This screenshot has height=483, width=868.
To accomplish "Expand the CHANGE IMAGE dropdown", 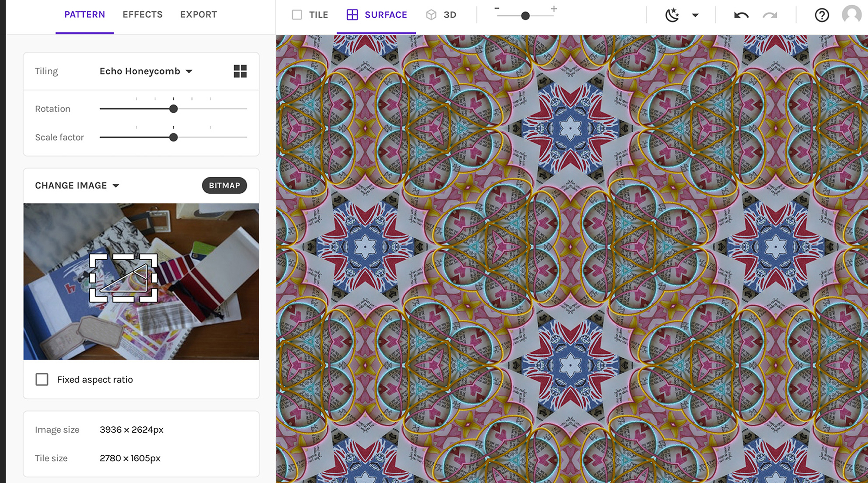I will click(77, 186).
